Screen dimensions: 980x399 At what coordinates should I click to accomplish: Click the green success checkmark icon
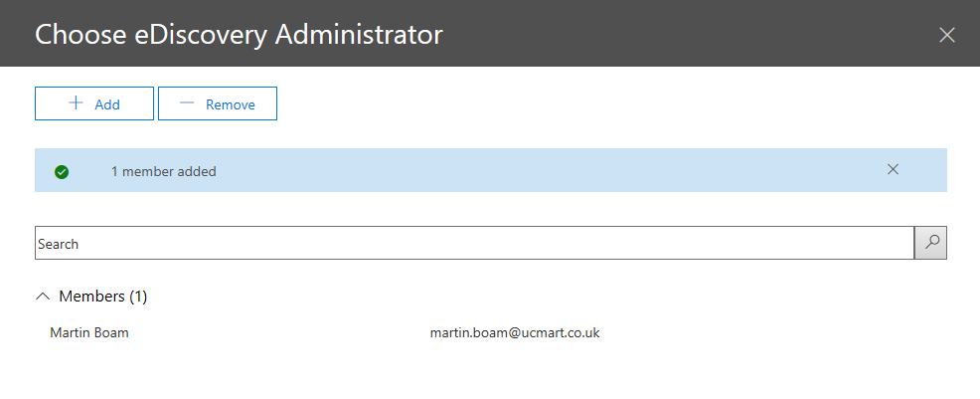[62, 171]
